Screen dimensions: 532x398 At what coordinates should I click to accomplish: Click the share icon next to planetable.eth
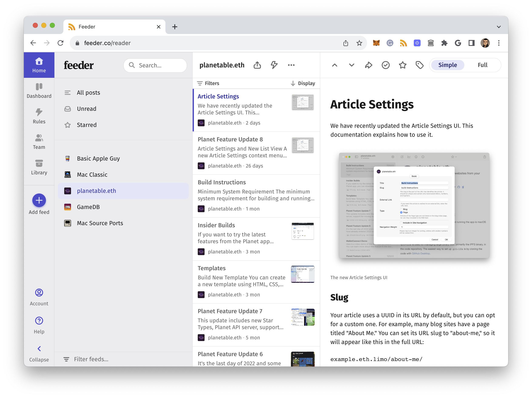coord(257,65)
